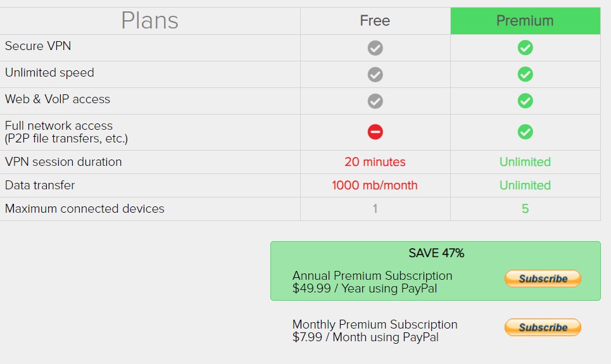Click green checkmark for Full network access

[x=526, y=132]
